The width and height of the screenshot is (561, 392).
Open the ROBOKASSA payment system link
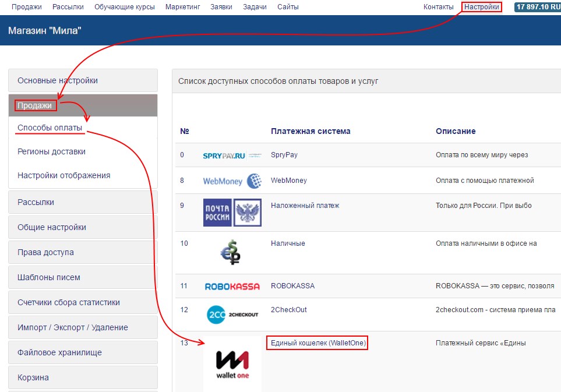(292, 286)
